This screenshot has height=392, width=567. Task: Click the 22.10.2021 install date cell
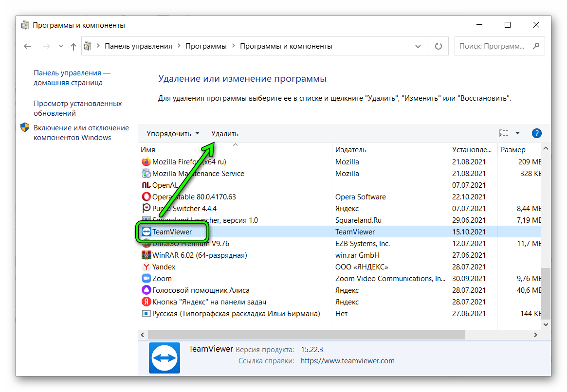[469, 197]
